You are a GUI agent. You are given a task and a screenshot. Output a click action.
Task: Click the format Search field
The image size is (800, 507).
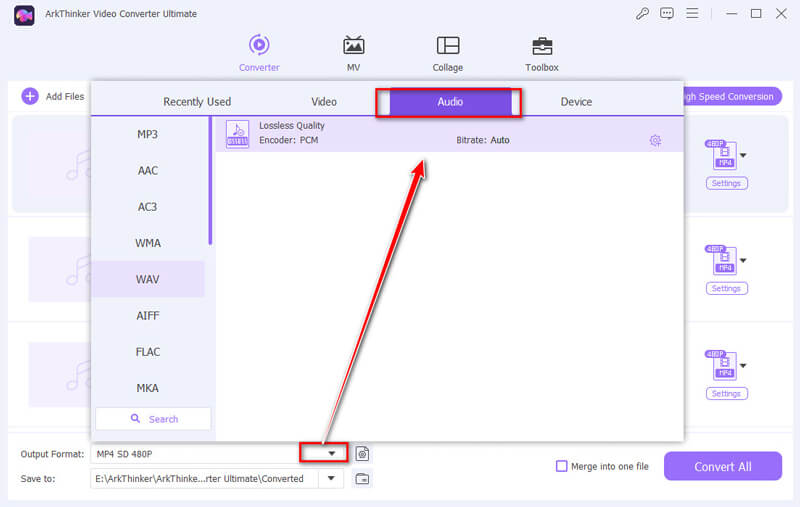(153, 419)
